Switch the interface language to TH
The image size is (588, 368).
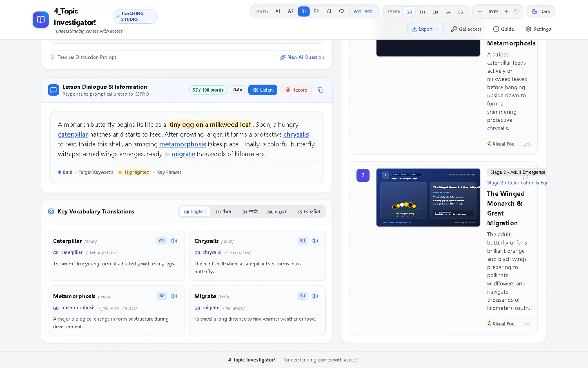coord(422,12)
